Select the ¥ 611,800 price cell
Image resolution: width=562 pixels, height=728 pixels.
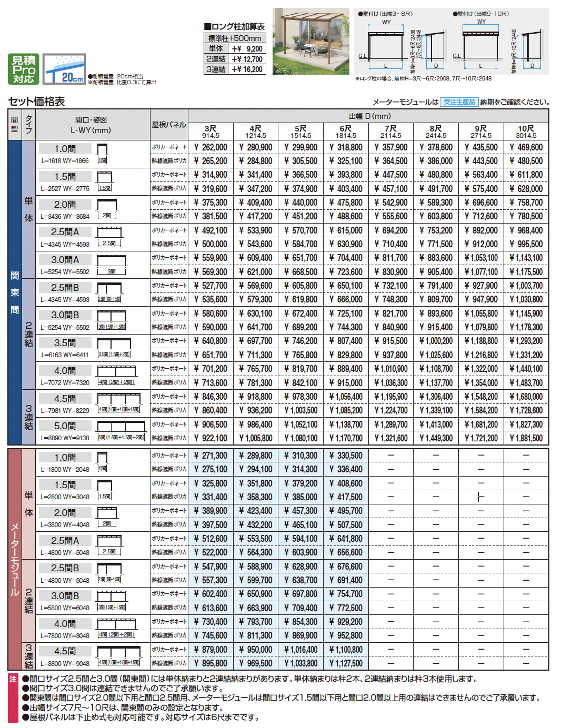click(x=526, y=175)
